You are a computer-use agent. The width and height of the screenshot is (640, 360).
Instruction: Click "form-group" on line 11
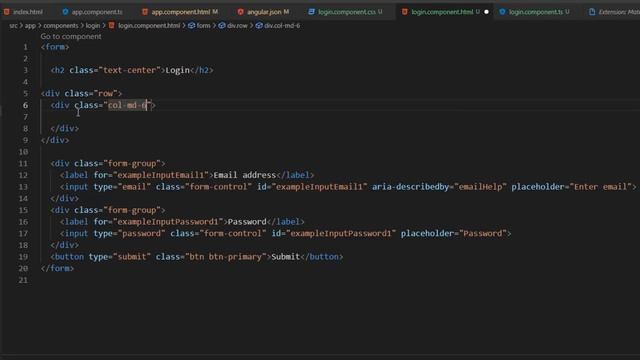coord(132,164)
